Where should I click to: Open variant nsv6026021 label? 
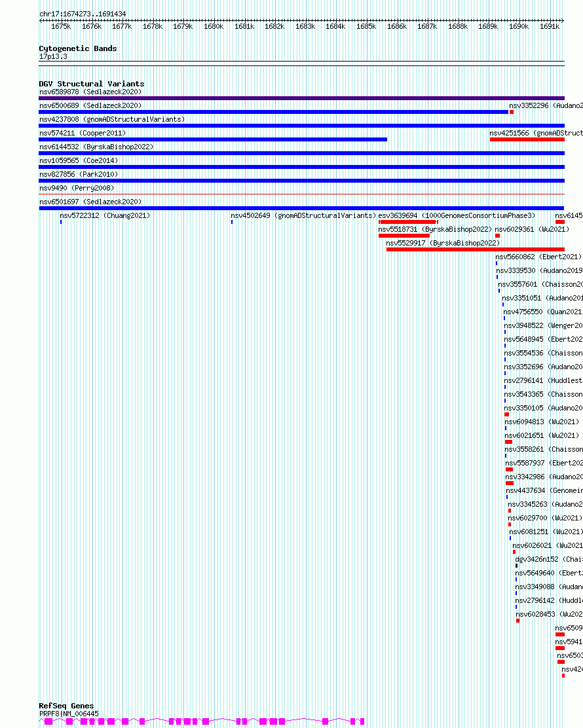[x=548, y=545]
